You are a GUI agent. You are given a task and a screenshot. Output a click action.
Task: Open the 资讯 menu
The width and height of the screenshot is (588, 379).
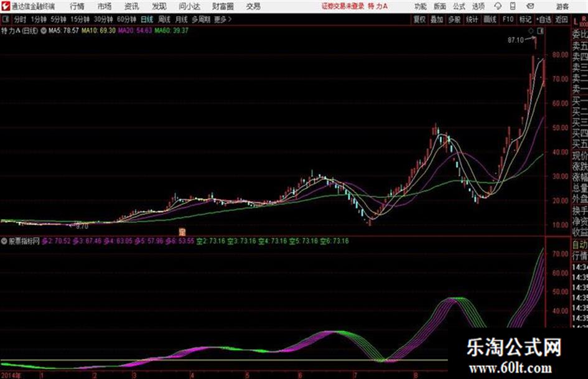[132, 6]
